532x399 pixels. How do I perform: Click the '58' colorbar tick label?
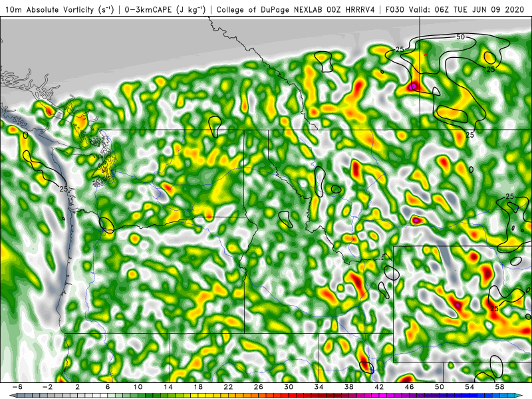500,387
